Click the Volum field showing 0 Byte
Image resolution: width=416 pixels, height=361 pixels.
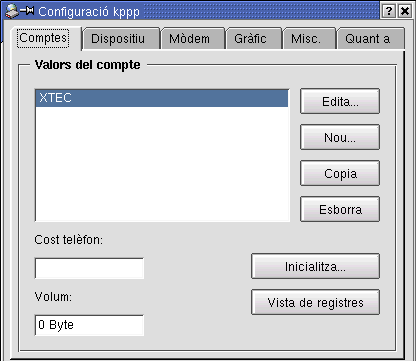point(89,325)
